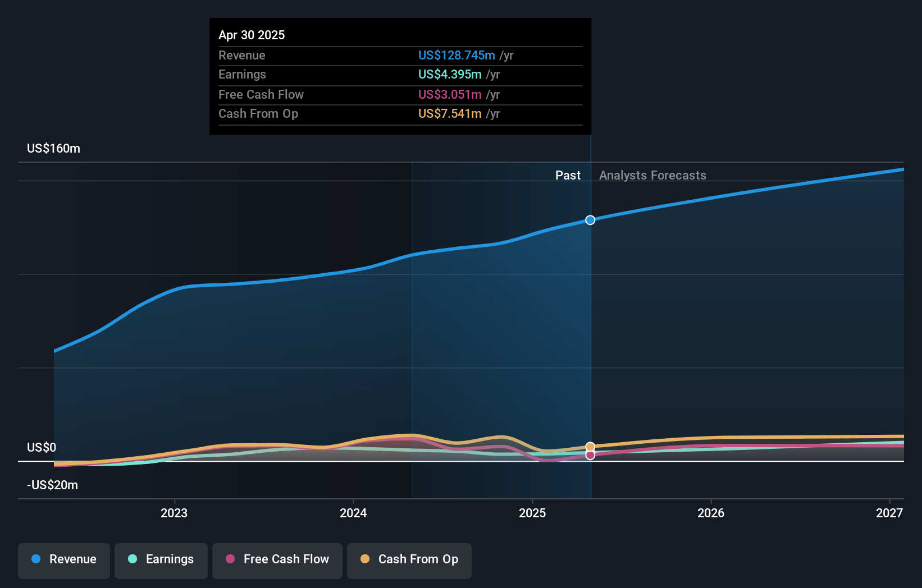The height and width of the screenshot is (588, 922).
Task: Click the US$128.745m revenue value
Action: click(x=457, y=56)
